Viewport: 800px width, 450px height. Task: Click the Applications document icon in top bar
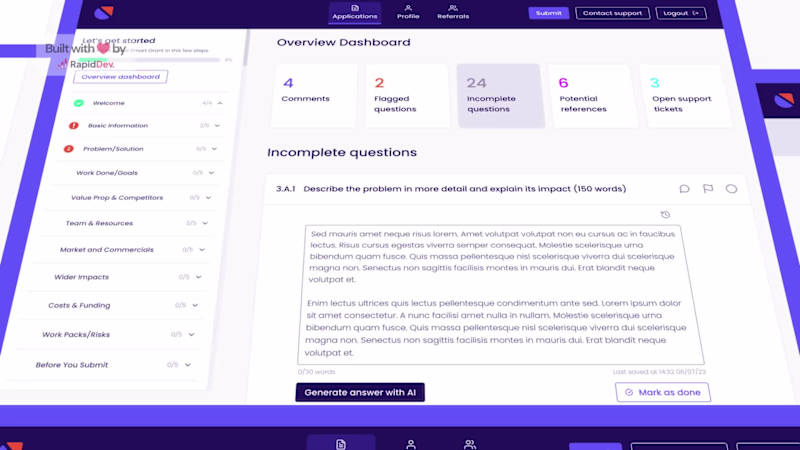click(355, 8)
